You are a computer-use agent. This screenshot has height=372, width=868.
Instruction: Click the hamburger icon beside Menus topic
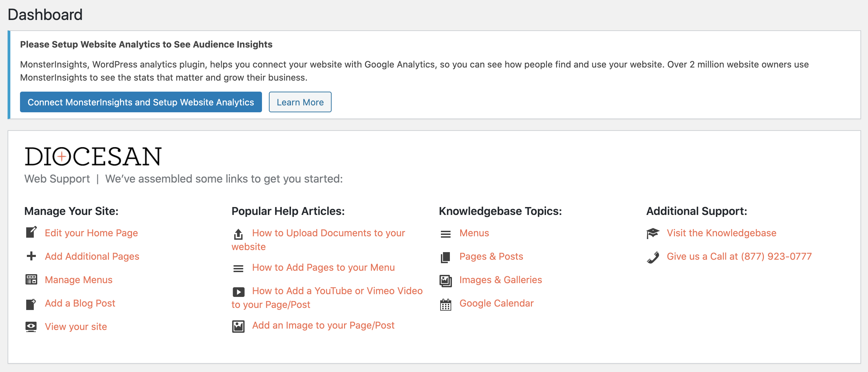pos(445,234)
